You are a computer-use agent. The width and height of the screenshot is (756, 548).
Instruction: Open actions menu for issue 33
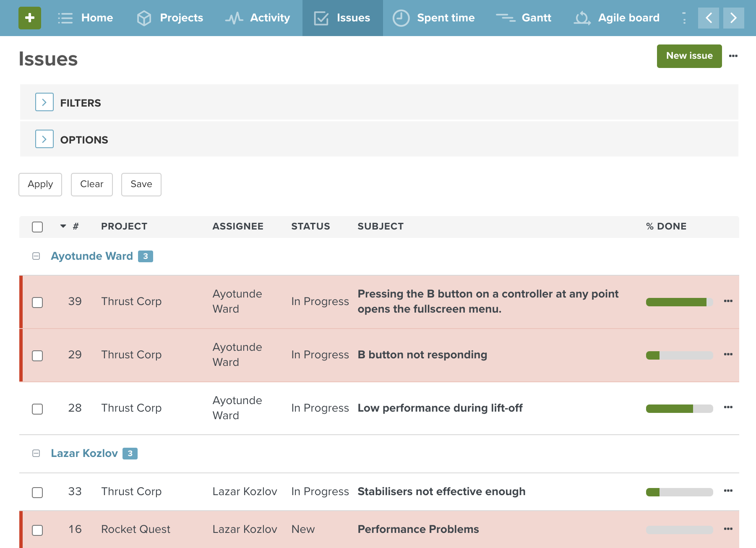(728, 491)
